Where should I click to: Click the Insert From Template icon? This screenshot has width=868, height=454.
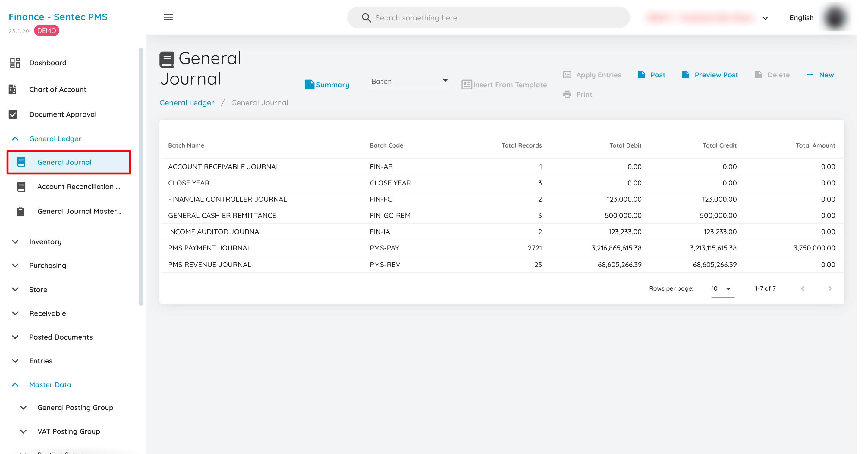point(466,85)
